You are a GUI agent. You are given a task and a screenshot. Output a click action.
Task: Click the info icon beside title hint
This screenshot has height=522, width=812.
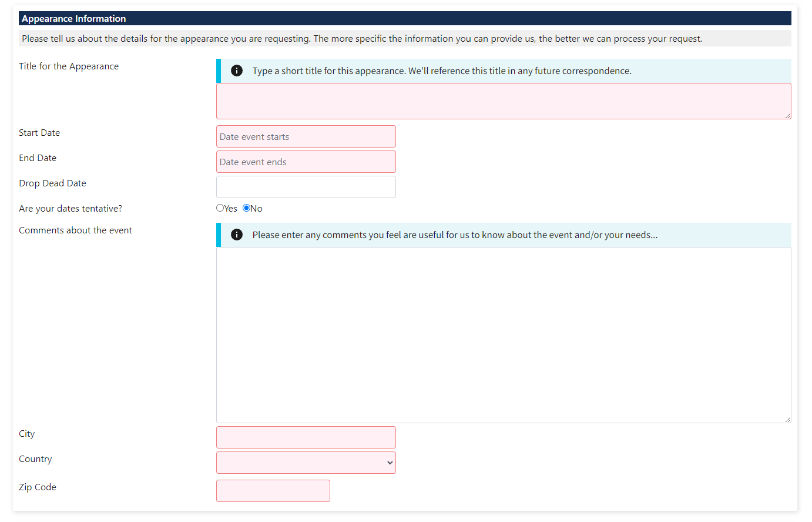tap(237, 71)
